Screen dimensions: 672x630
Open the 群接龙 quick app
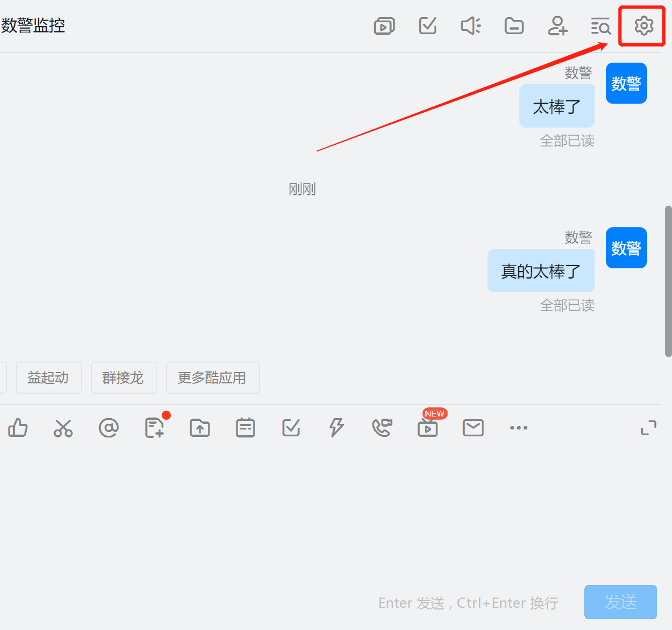124,378
